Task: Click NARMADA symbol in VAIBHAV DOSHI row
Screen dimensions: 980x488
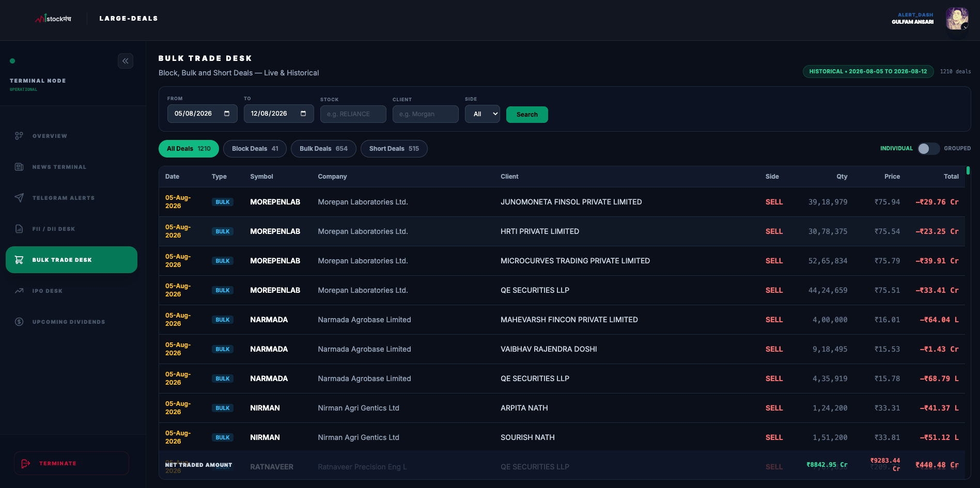Action: pos(269,349)
